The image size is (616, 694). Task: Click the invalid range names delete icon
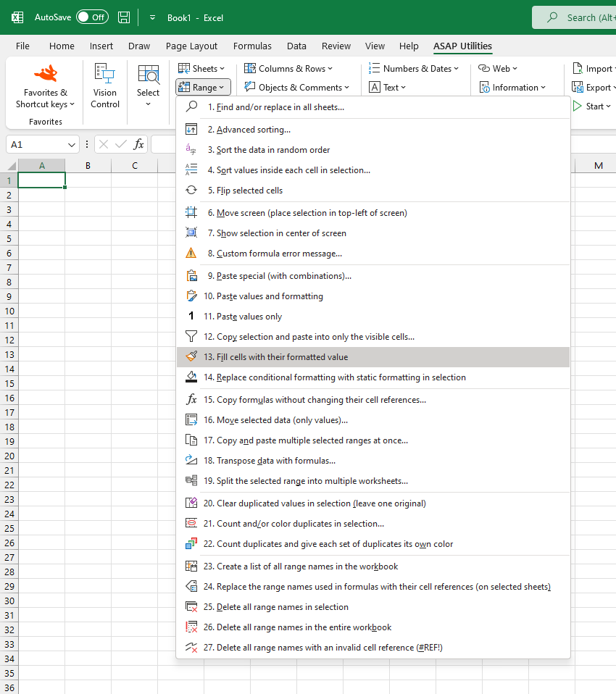click(x=191, y=648)
